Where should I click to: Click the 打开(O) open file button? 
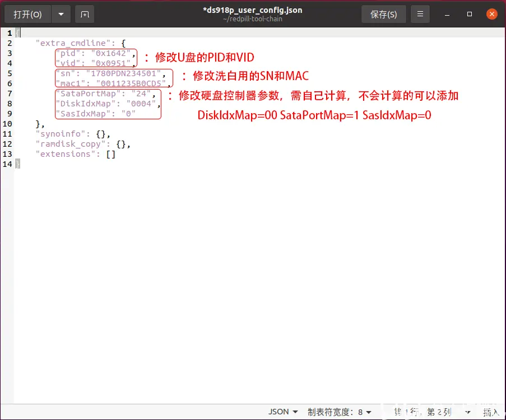[27, 13]
